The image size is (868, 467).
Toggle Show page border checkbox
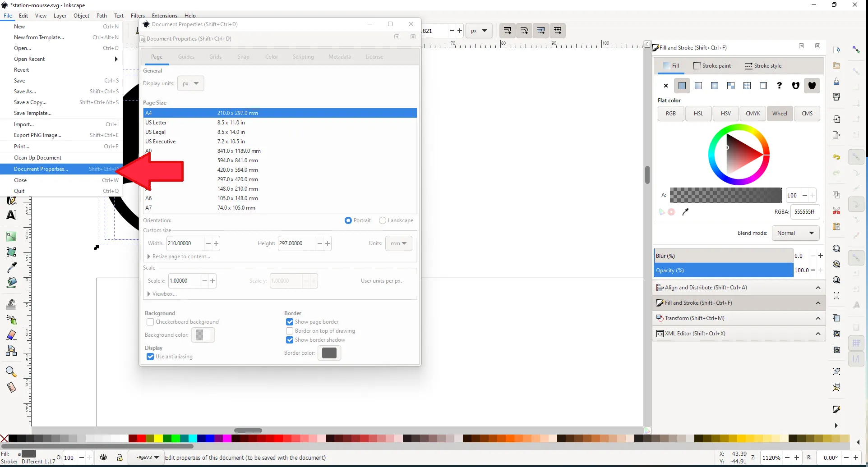tap(290, 322)
